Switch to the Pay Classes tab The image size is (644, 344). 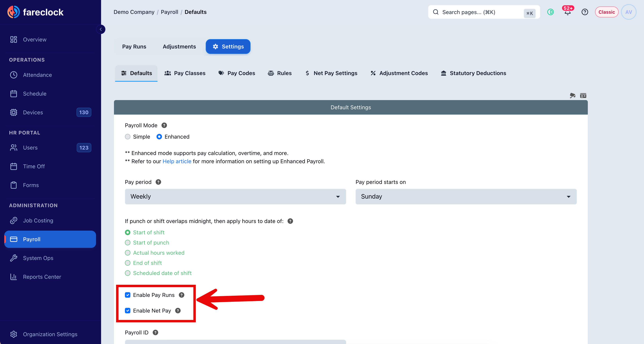pos(185,73)
